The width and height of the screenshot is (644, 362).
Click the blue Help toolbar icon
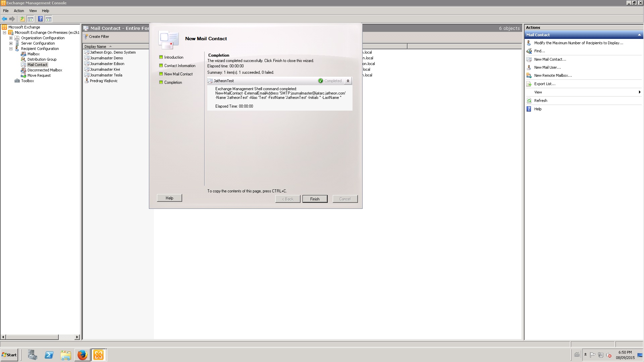40,19
